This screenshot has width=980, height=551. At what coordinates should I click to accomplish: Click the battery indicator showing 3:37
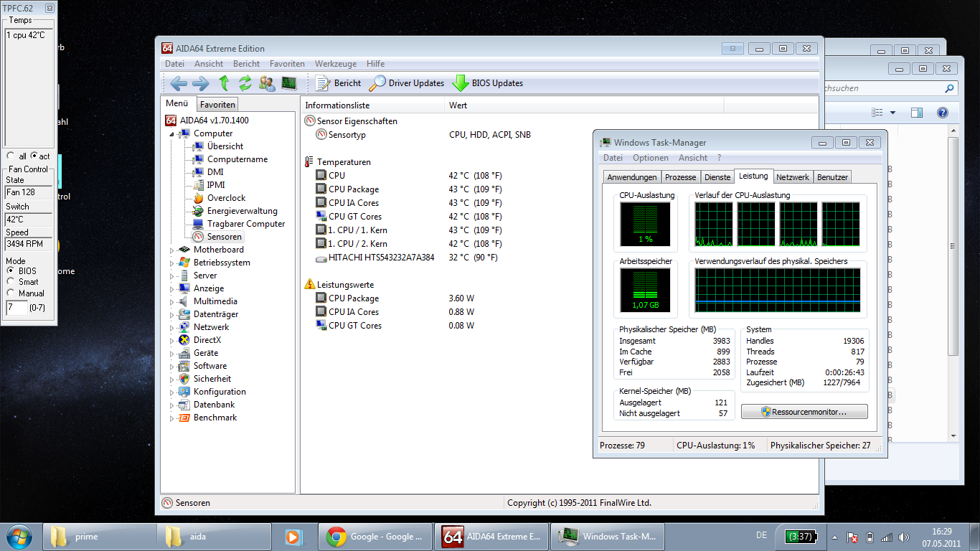800,537
